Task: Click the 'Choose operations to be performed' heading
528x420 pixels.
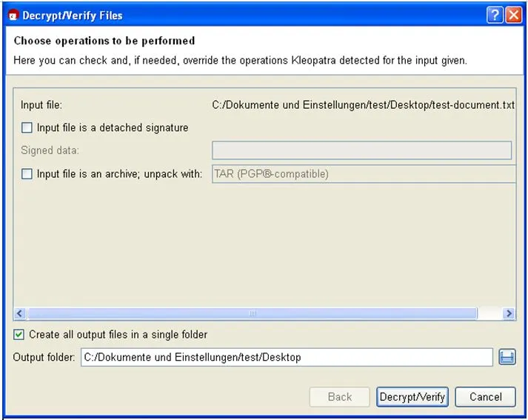Action: tap(104, 41)
